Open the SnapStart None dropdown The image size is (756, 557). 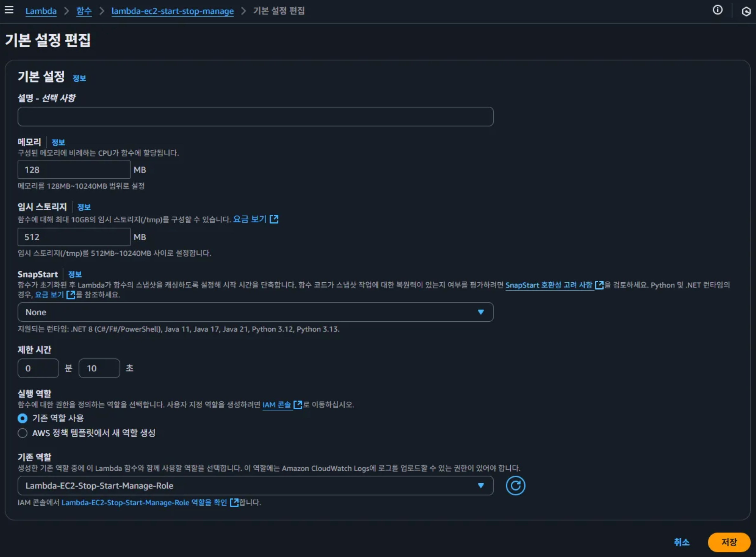point(255,312)
